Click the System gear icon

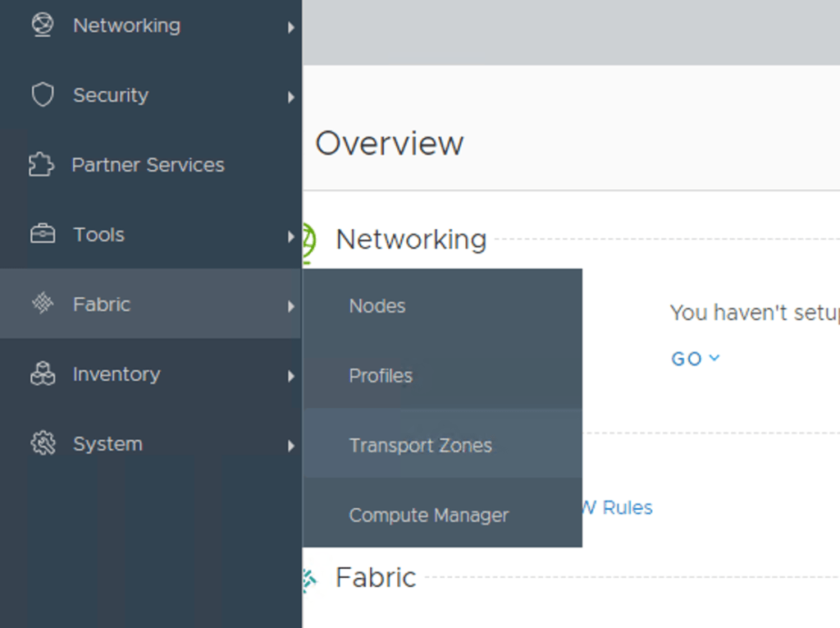pyautogui.click(x=42, y=444)
